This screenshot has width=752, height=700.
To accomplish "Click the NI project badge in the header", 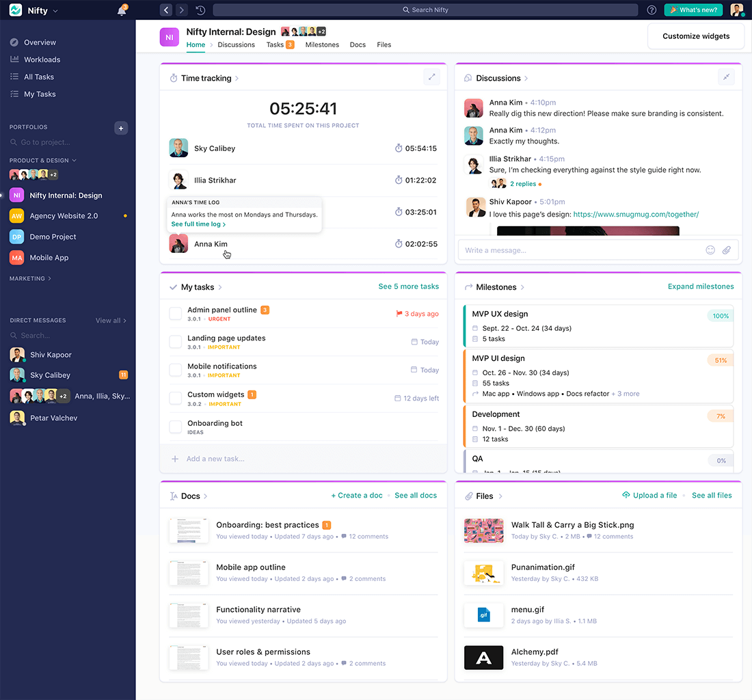I will click(170, 38).
